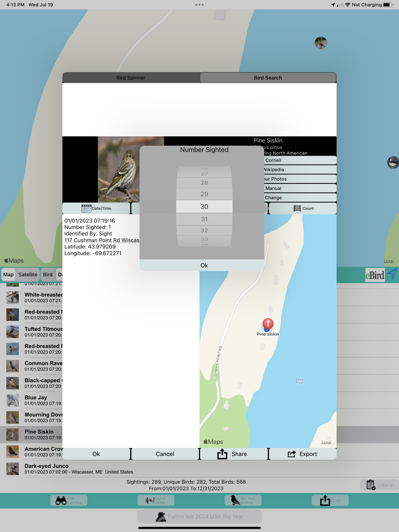Select the American Crow list row
399x532 pixels.
pyautogui.click(x=31, y=451)
